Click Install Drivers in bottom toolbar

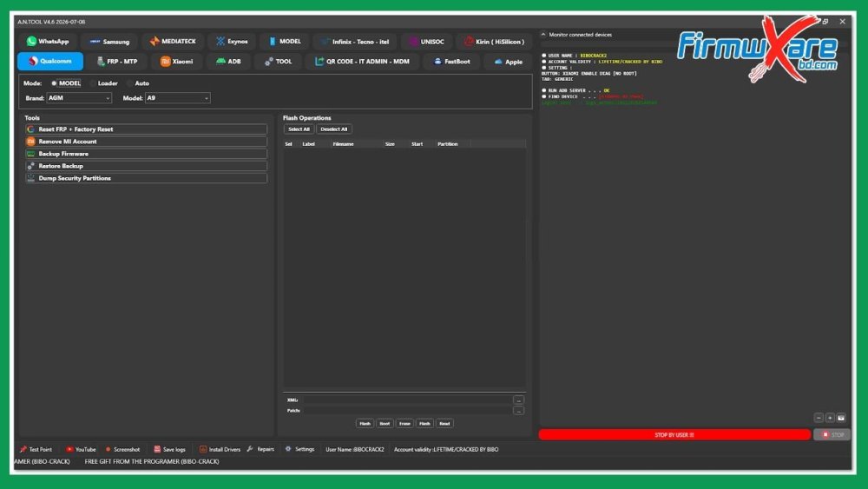click(220, 449)
